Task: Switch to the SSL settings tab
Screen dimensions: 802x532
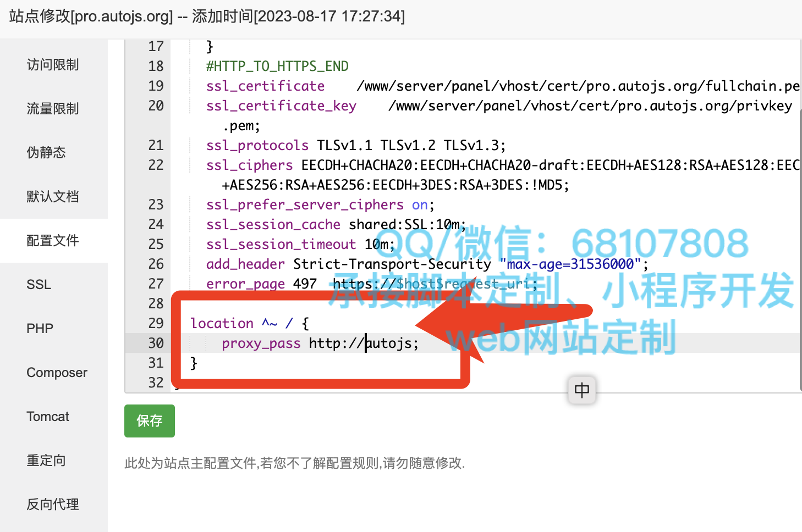Action: (38, 284)
